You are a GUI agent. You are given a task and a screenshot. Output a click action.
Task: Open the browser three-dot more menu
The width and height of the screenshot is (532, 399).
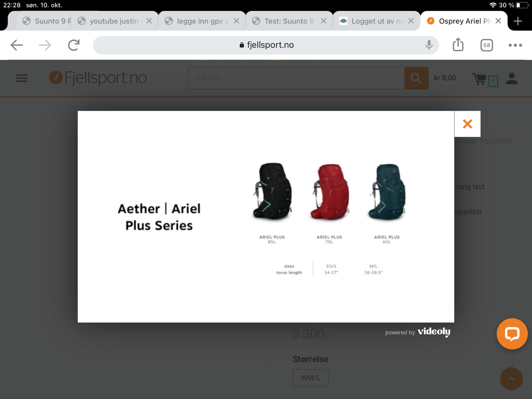click(x=515, y=45)
